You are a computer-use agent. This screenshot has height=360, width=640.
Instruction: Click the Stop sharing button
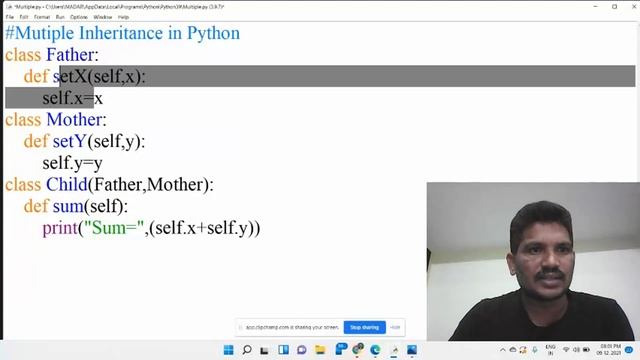[x=364, y=327]
